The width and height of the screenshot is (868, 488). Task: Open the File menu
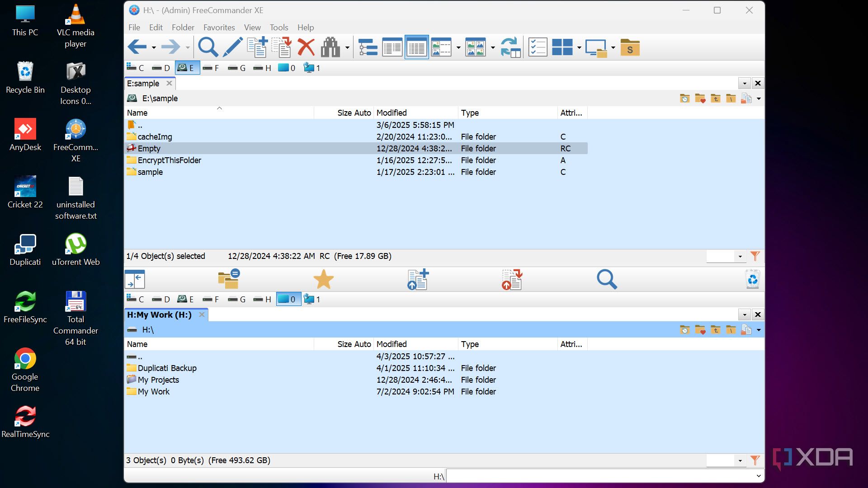click(134, 28)
